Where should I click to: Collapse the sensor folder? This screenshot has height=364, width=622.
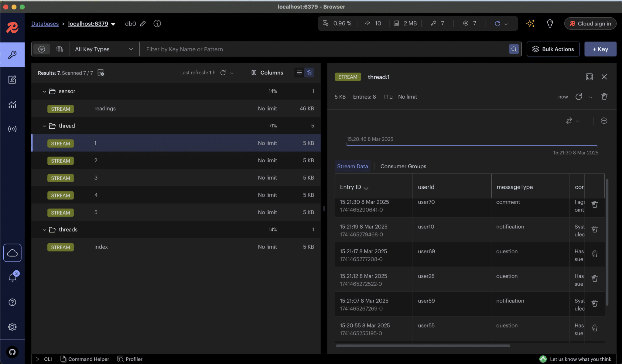click(44, 91)
